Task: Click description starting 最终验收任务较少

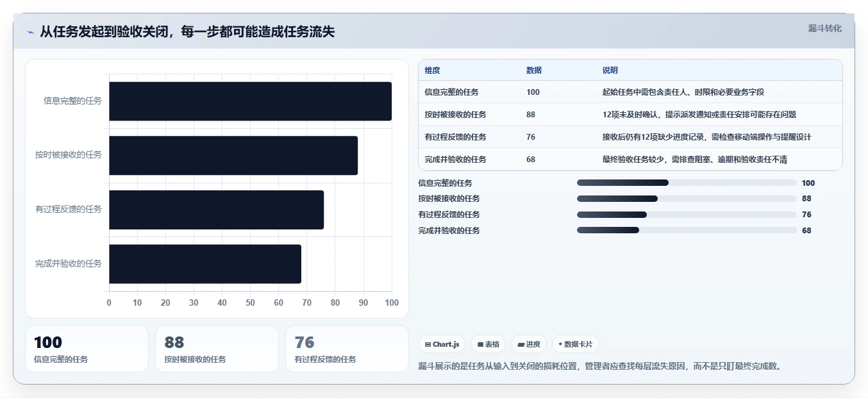Action: [x=695, y=160]
